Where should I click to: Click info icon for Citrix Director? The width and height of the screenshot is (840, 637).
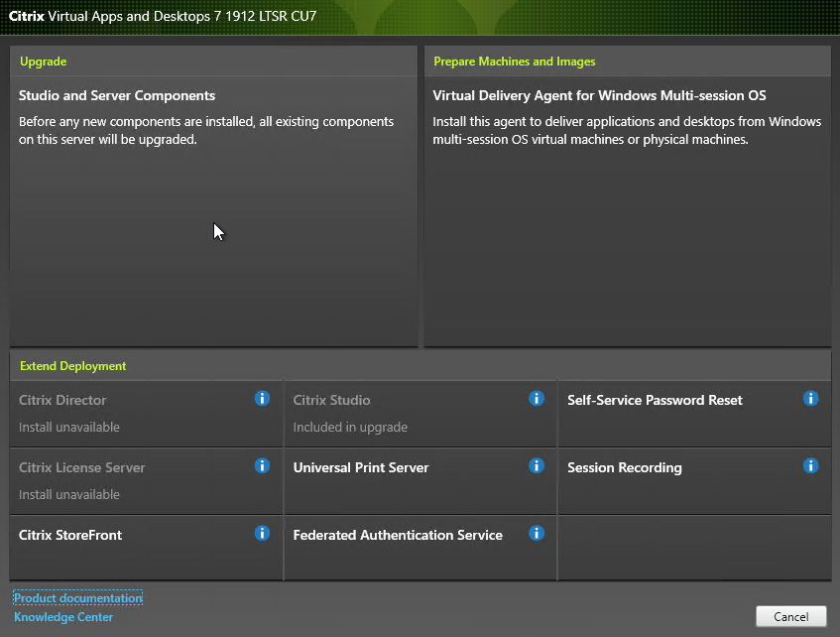coord(262,399)
